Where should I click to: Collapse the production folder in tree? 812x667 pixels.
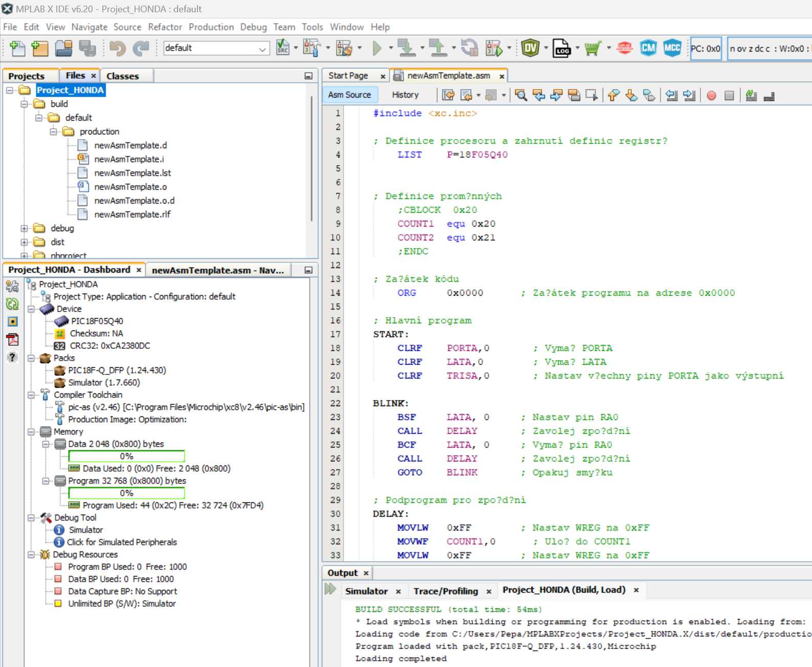click(x=53, y=131)
